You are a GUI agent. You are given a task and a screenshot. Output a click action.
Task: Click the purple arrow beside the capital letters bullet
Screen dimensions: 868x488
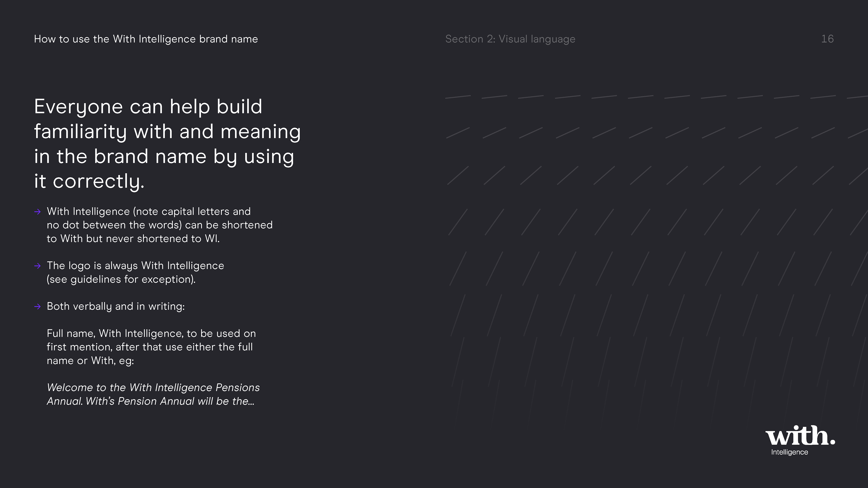37,211
